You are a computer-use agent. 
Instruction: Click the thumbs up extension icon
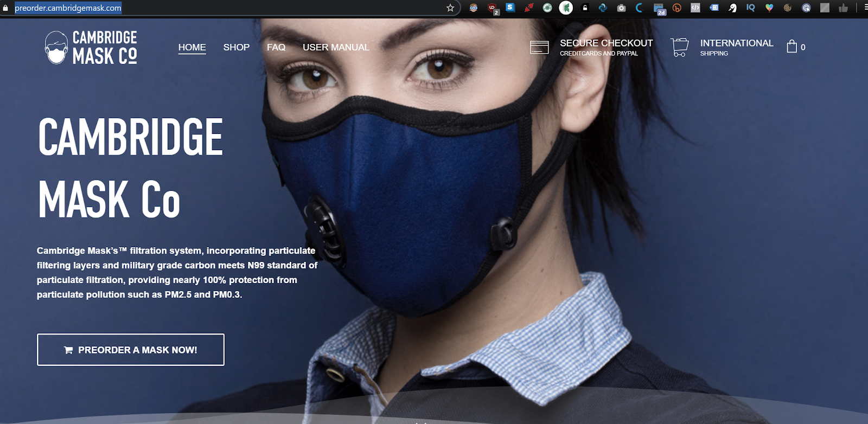[x=843, y=8]
